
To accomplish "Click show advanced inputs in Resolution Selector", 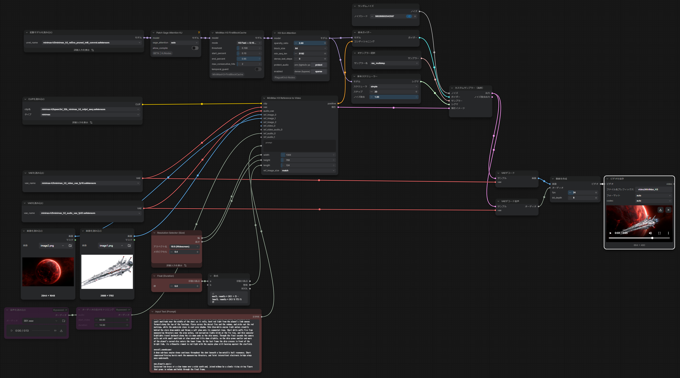I will click(176, 265).
